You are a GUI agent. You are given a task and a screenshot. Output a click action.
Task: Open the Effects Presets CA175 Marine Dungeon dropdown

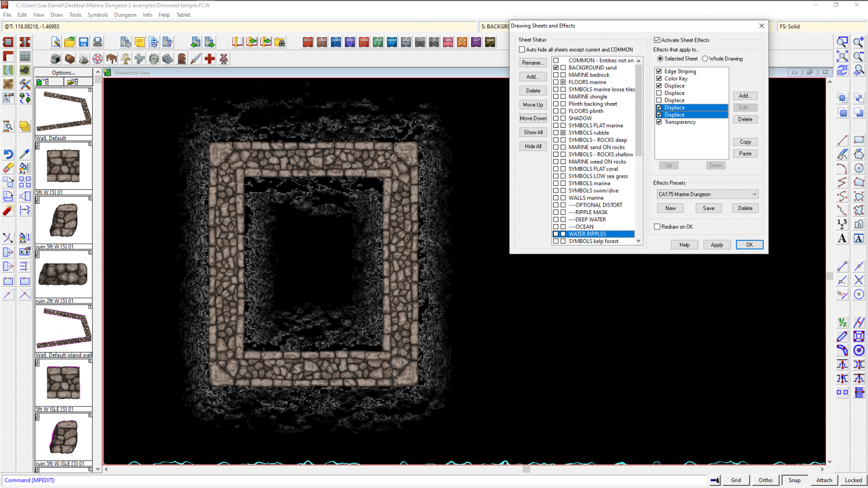pos(707,195)
